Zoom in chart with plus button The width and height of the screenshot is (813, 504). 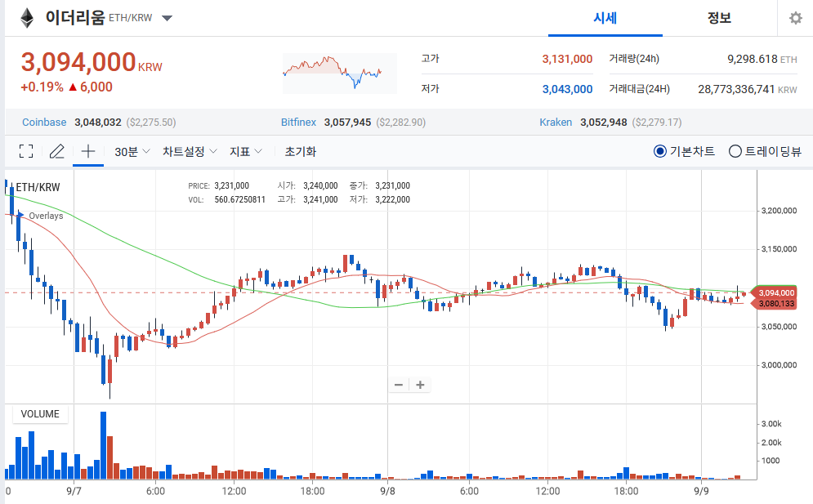click(421, 385)
